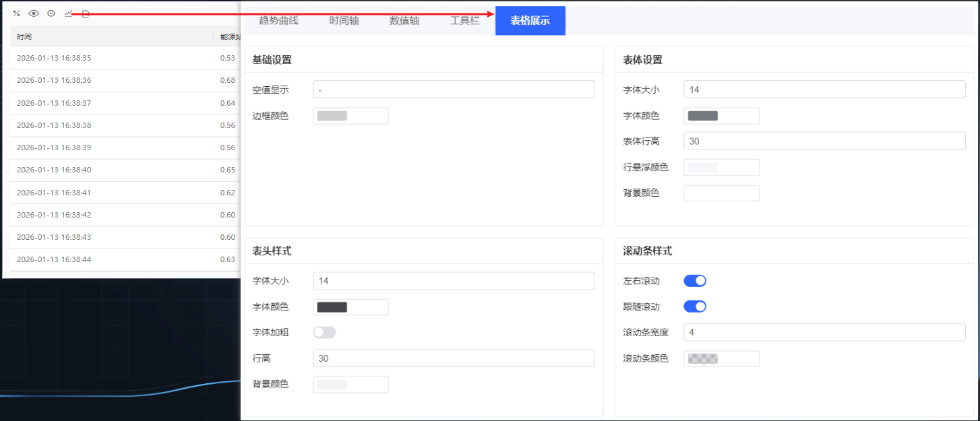The image size is (980, 421).
Task: Toggle the 左右滚动 switch
Action: click(695, 281)
